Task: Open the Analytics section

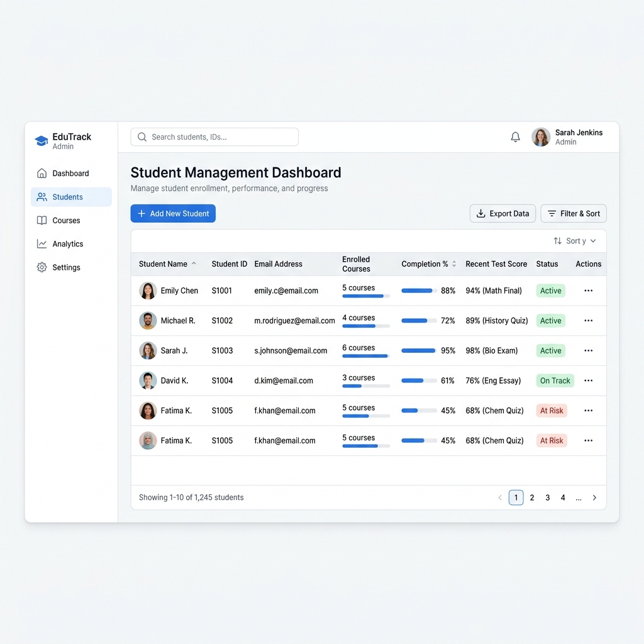Action: 70,244
